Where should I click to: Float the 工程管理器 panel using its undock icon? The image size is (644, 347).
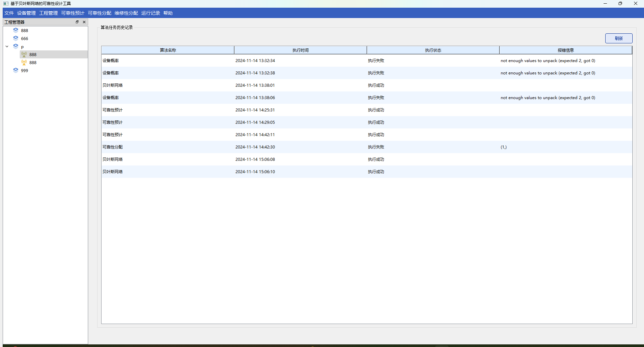(x=77, y=22)
